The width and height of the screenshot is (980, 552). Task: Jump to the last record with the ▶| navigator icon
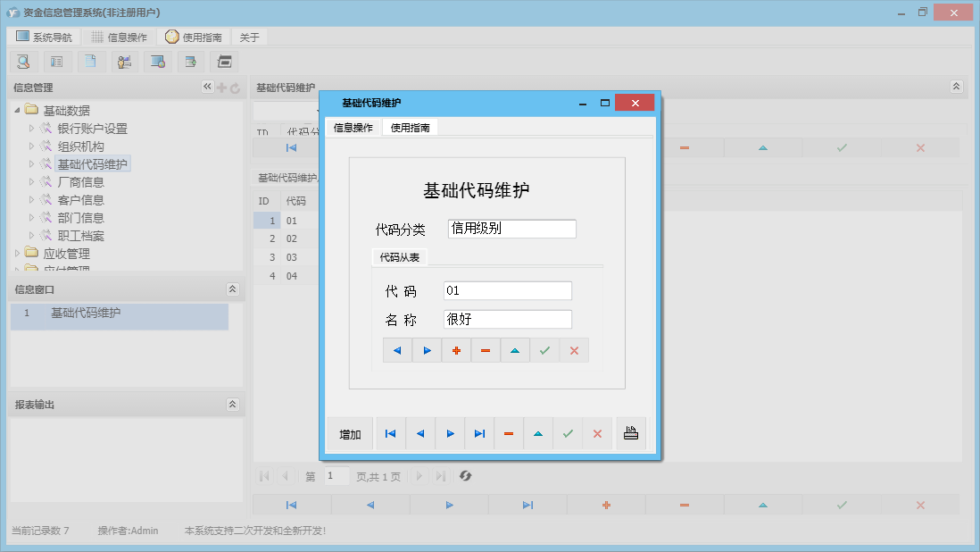click(x=479, y=433)
